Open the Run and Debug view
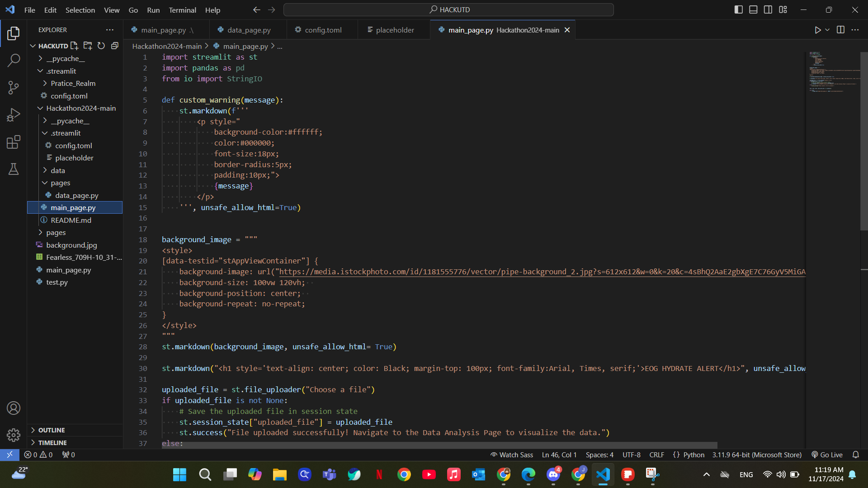This screenshot has height=488, width=868. pyautogui.click(x=14, y=115)
